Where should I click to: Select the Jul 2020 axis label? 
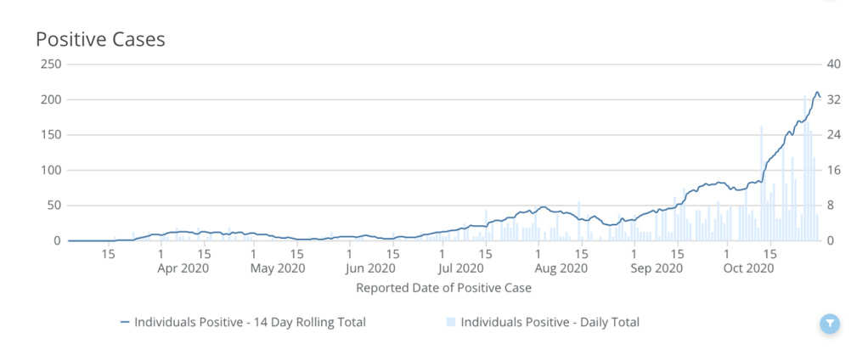click(465, 268)
